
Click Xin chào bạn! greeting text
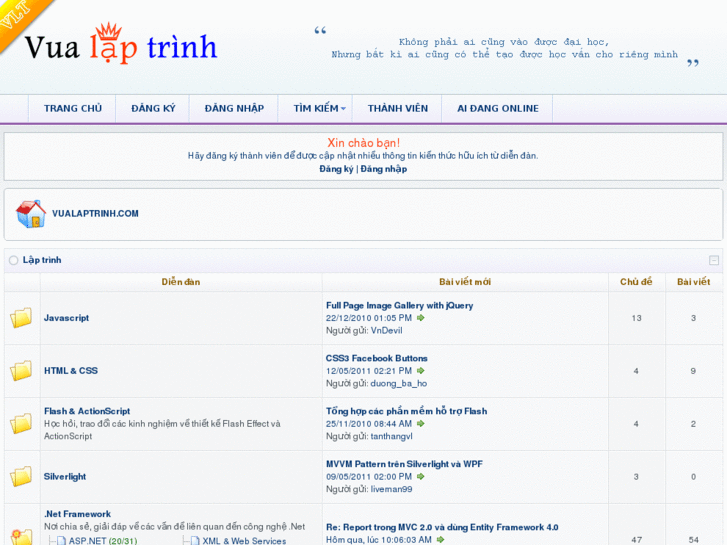tap(364, 143)
